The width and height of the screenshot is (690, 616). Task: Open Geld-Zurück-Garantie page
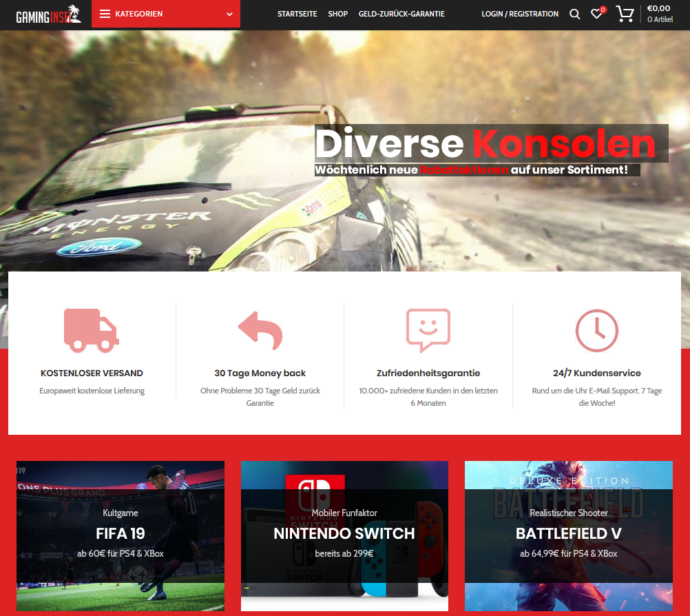point(401,14)
